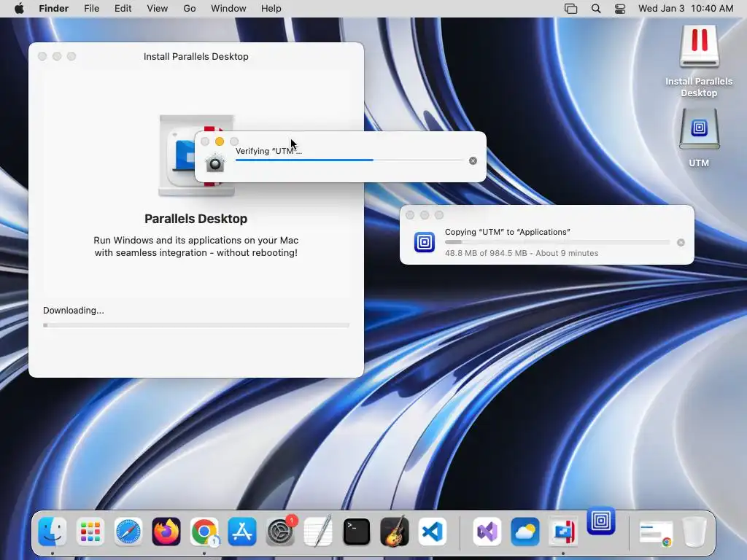Open the File menu
Image resolution: width=747 pixels, height=560 pixels.
tap(91, 9)
